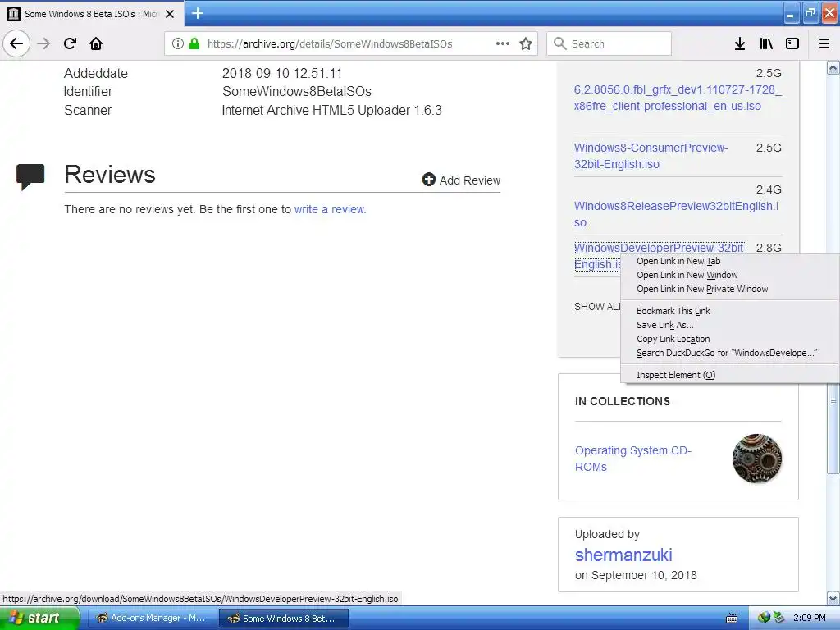The image size is (840, 630).
Task: Click the Add Review plus icon
Action: (428, 180)
